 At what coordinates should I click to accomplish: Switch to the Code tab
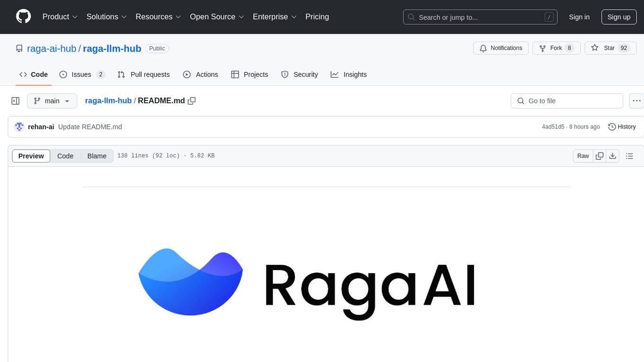tap(34, 74)
